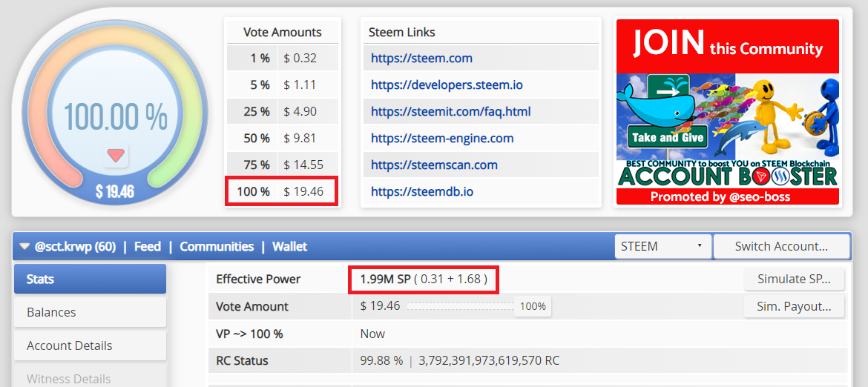The image size is (868, 387).
Task: Click the 100.00 % voting power gauge
Action: click(116, 113)
